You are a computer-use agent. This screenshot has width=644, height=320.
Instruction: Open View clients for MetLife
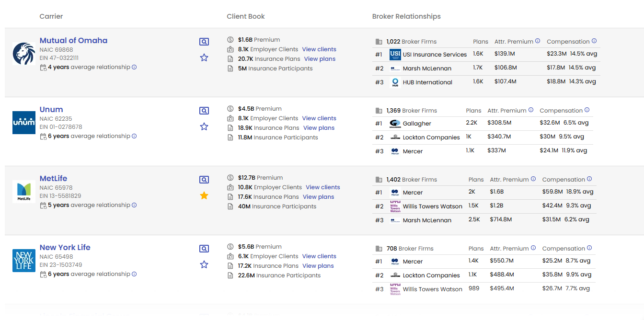(322, 187)
